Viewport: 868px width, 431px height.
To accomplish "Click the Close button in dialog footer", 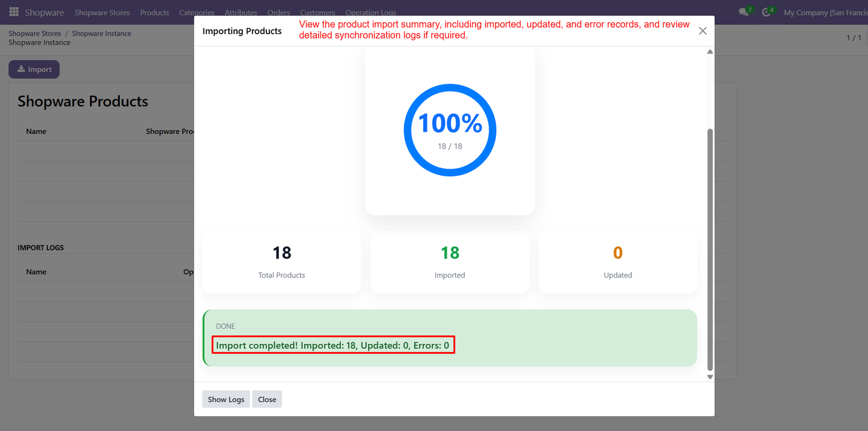I will (x=267, y=400).
